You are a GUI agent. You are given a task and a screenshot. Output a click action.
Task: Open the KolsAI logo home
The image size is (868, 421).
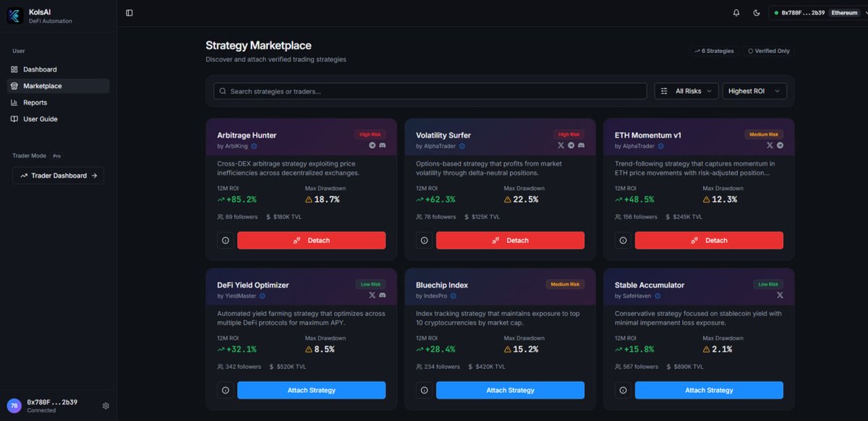(x=15, y=16)
